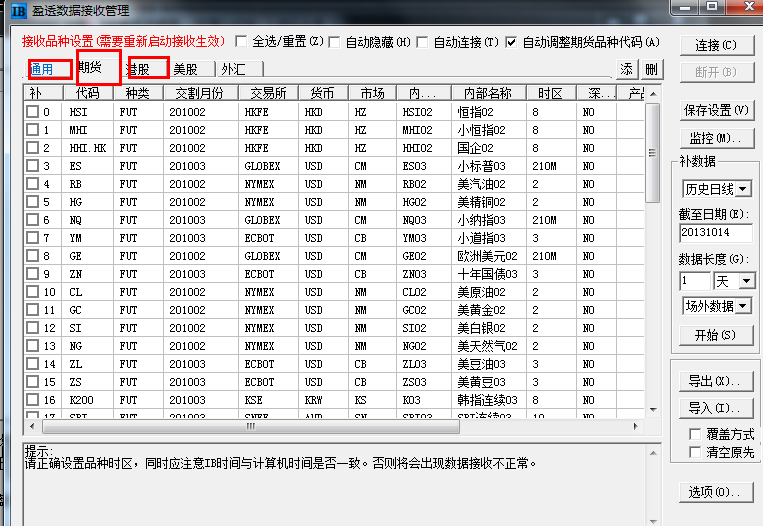This screenshot has height=526, width=763.
Task: Uncheck 自动调整期货品种代码 checkbox
Action: pyautogui.click(x=510, y=42)
